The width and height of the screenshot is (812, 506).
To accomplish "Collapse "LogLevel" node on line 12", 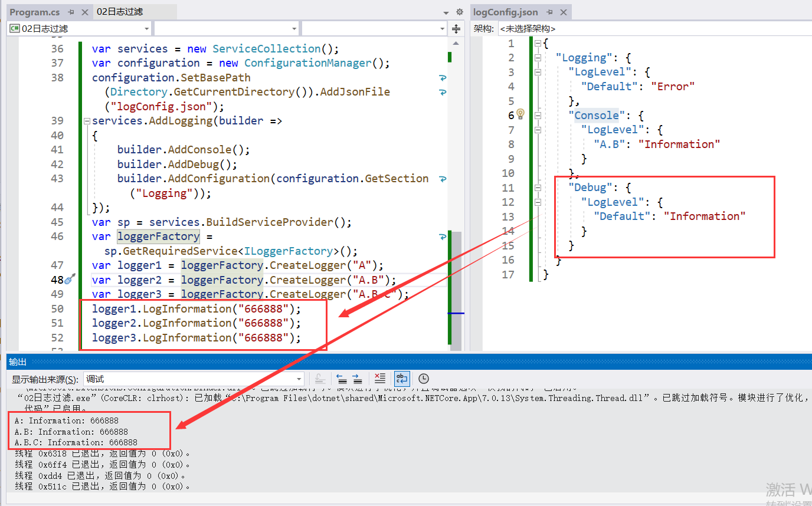I will [538, 202].
